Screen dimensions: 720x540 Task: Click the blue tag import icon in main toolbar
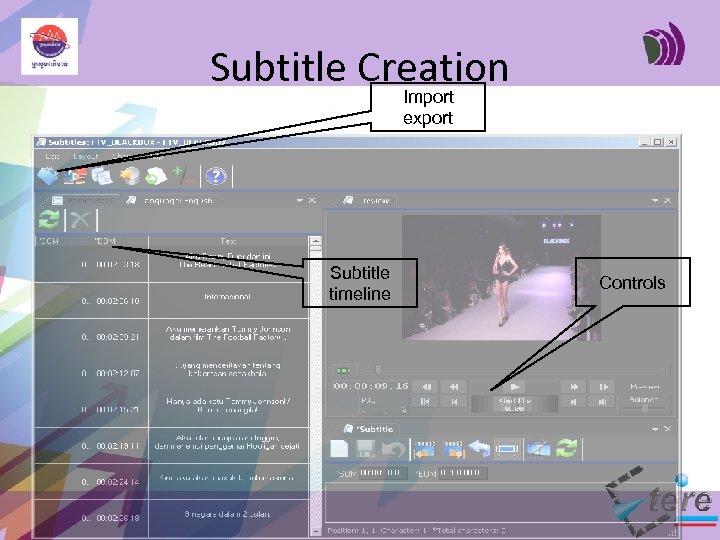(x=47, y=176)
